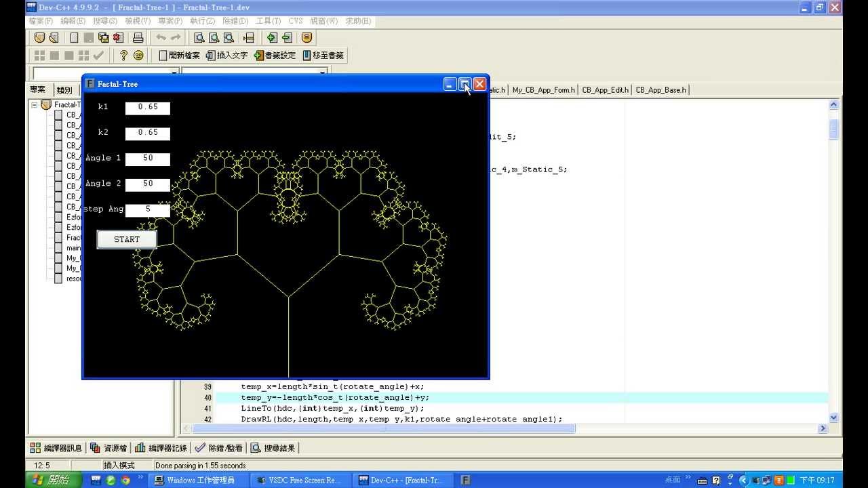The image size is (868, 488).
Task: Click the Print toolbar icon
Action: 138,38
